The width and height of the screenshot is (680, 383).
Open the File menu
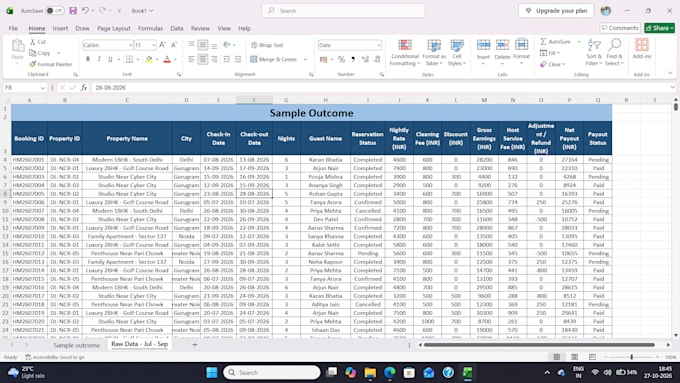pos(13,28)
